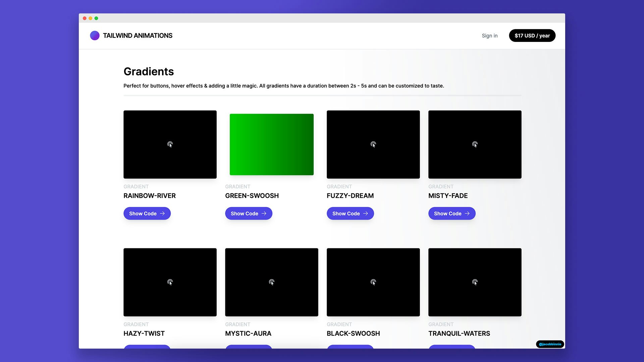The width and height of the screenshot is (644, 362).
Task: Click the gradients description paragraph
Action: tap(284, 86)
